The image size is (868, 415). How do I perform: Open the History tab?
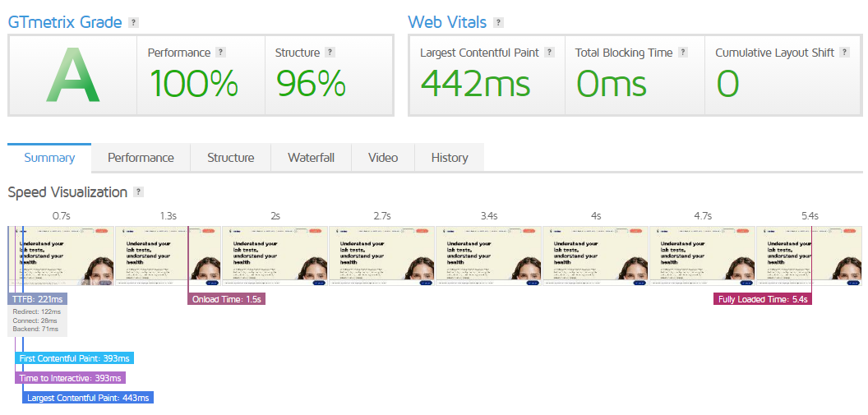(x=450, y=158)
